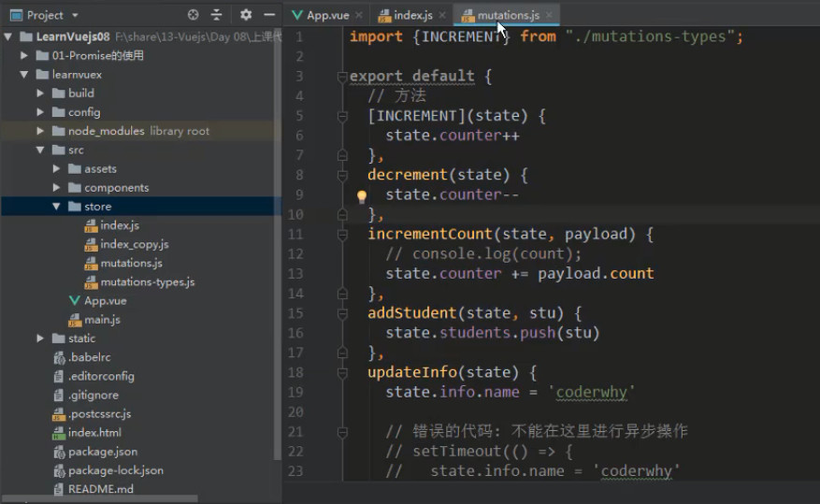Click the config folder icon

click(59, 112)
